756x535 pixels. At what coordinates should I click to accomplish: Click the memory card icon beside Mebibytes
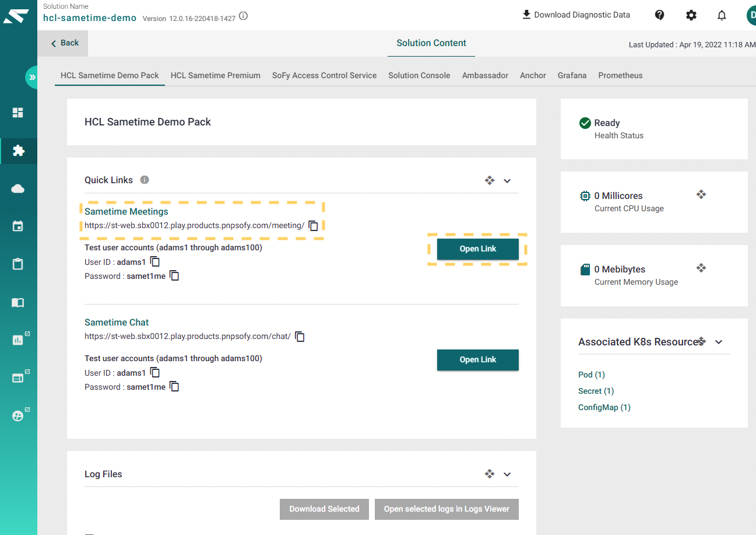(585, 270)
